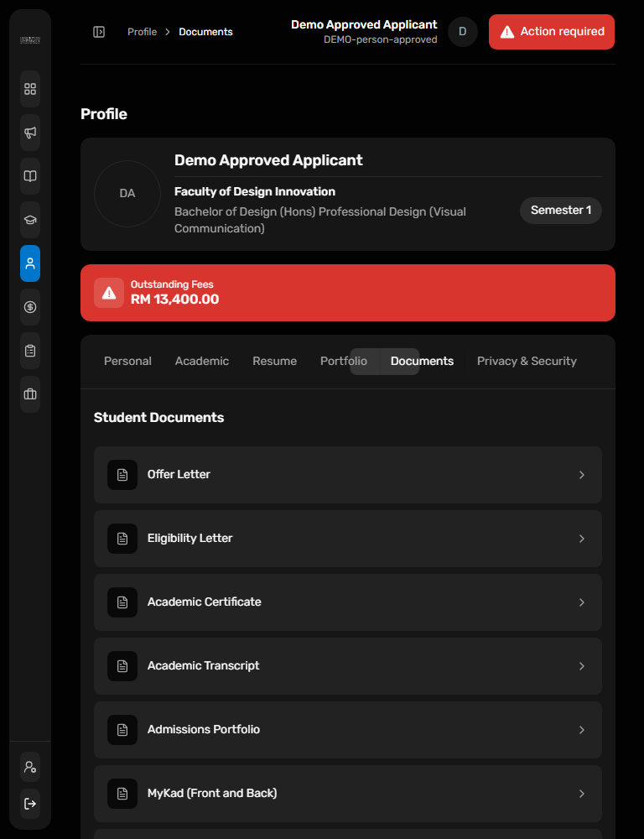The height and width of the screenshot is (839, 644).
Task: Switch to the Personal tab
Action: coord(127,361)
